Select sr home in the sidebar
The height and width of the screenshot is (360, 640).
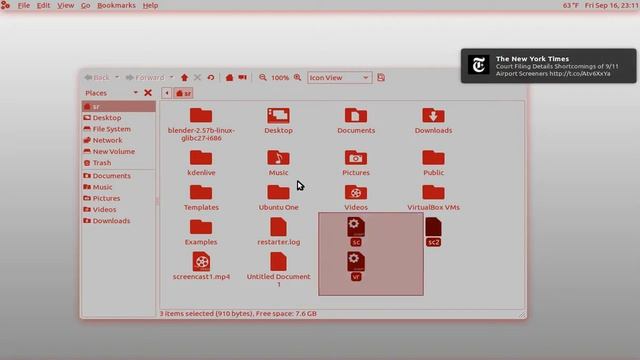[x=119, y=107]
